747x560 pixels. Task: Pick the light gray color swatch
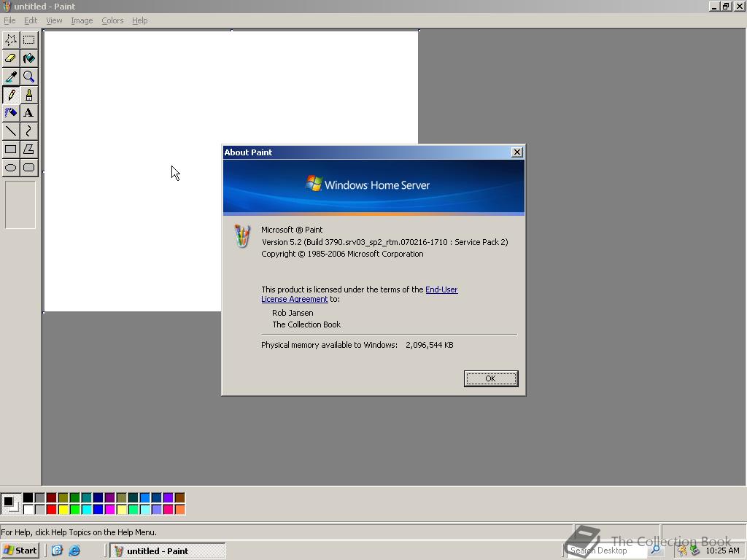(39, 510)
